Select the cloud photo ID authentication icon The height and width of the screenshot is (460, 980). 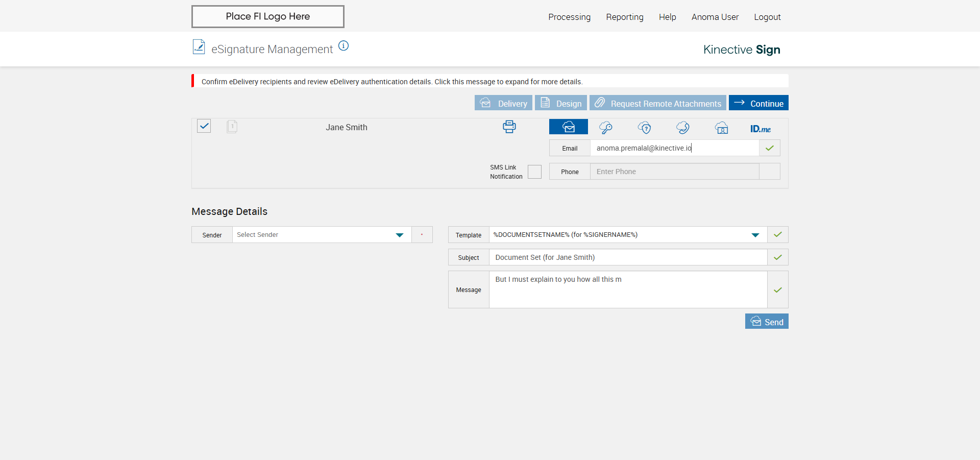pos(721,128)
